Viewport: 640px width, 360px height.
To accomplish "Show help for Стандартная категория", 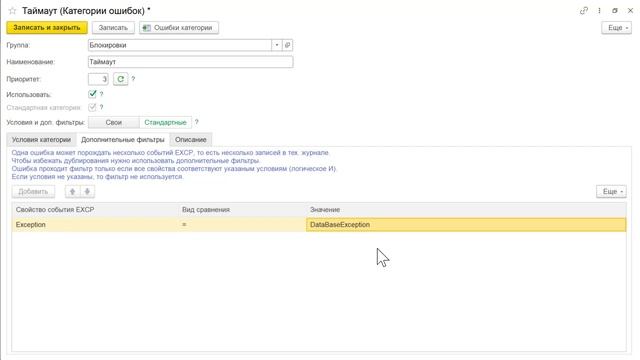I will tap(102, 107).
